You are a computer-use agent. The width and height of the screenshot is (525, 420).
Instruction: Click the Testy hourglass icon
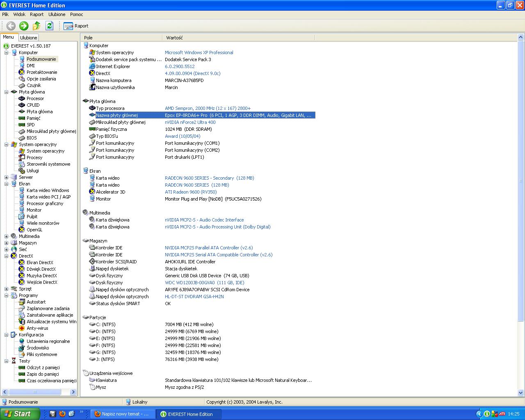[x=14, y=361]
